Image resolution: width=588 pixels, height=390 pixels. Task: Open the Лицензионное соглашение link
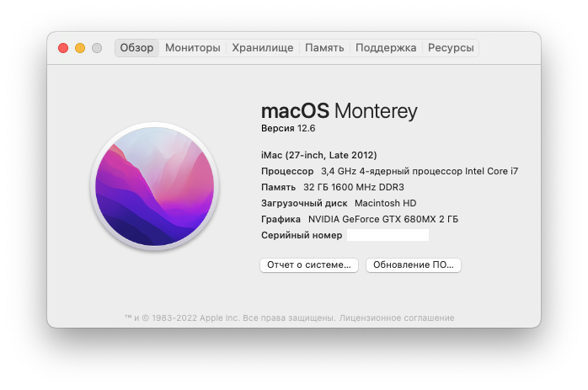tap(397, 318)
